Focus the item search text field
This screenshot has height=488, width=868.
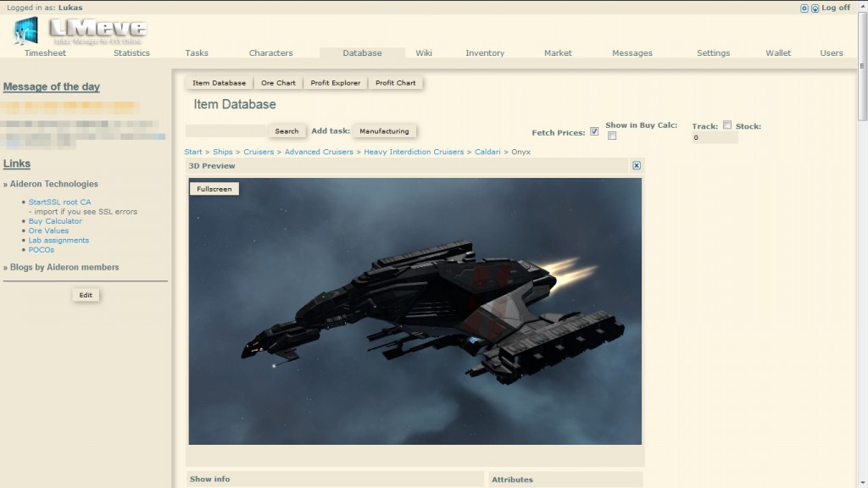point(225,131)
